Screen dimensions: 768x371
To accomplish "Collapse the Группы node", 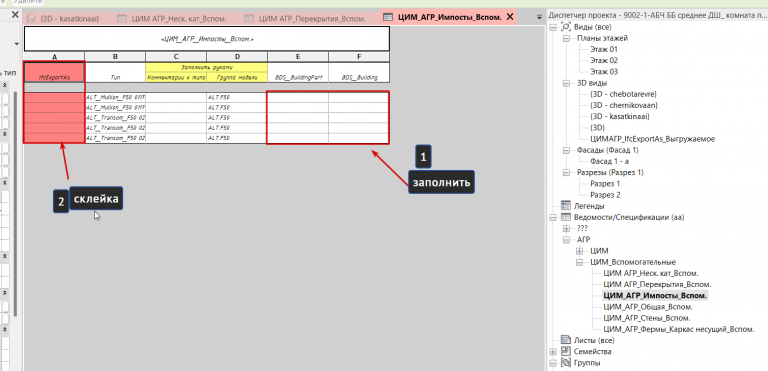I will (x=553, y=363).
